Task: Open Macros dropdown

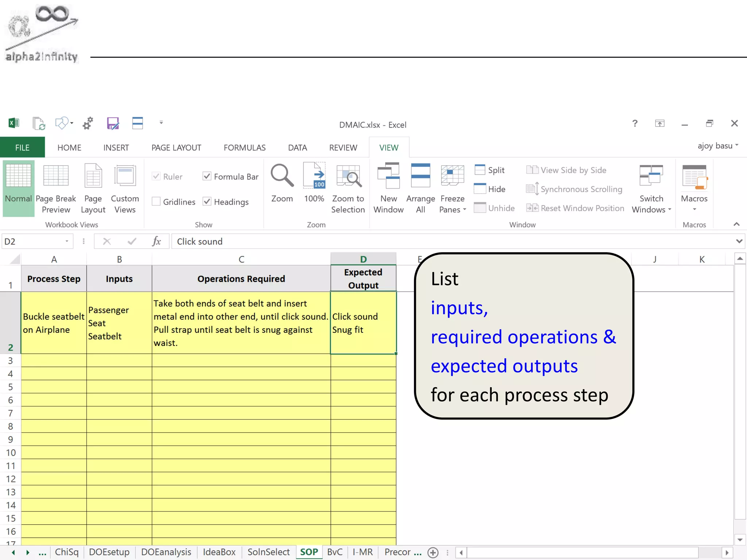Action: pyautogui.click(x=694, y=188)
